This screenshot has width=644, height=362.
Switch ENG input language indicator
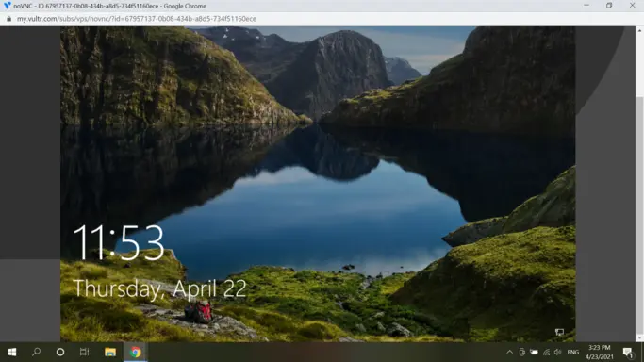coord(573,353)
